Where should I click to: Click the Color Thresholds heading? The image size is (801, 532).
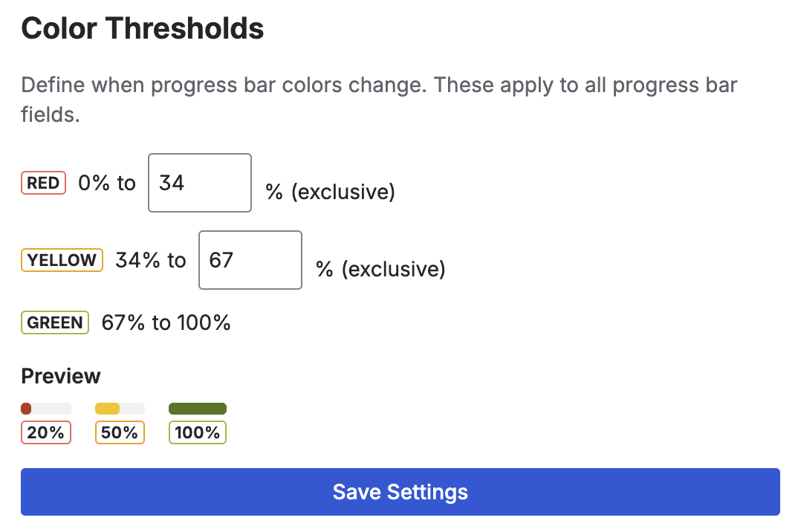click(143, 28)
